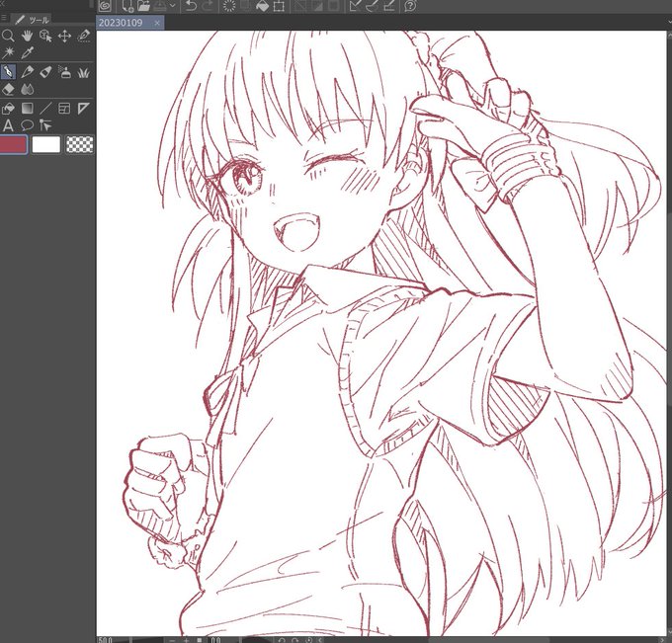
Task: Select the Blend water-drops tool
Action: pos(27,89)
